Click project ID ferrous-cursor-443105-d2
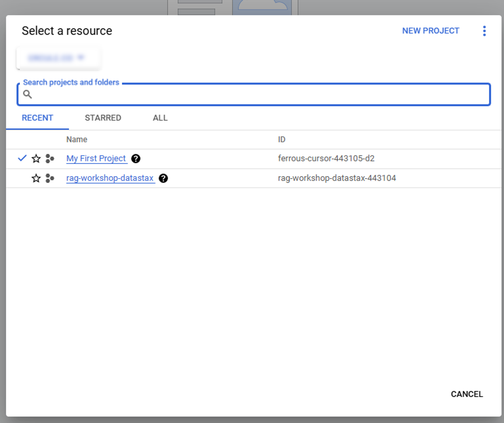Image resolution: width=504 pixels, height=423 pixels. pyautogui.click(x=326, y=159)
